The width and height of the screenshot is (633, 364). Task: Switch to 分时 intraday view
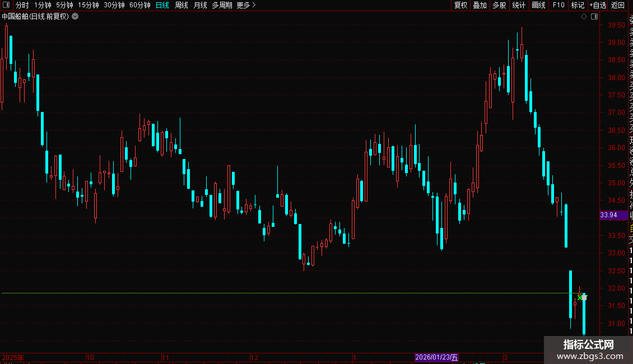22,5
